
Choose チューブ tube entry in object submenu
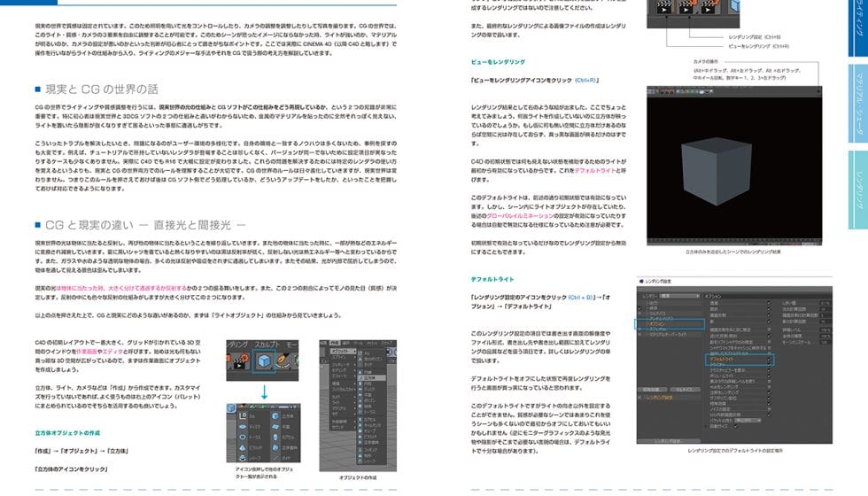coord(371,430)
